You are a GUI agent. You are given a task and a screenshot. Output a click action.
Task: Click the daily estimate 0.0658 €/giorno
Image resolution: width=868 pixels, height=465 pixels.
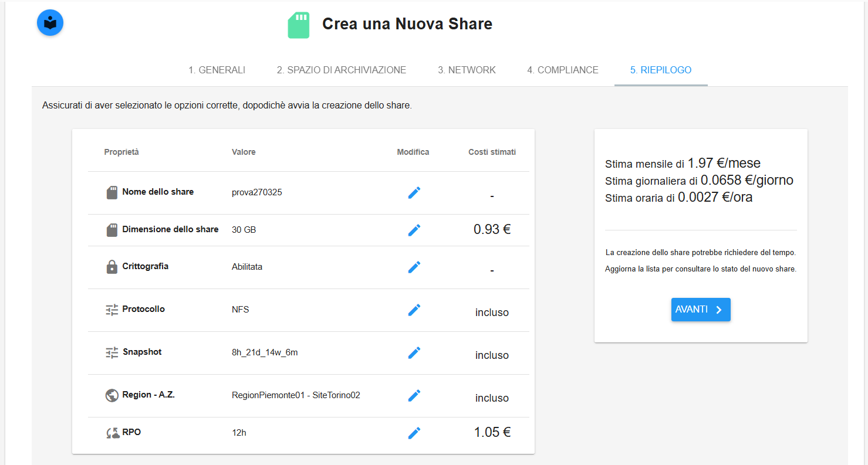click(x=747, y=180)
